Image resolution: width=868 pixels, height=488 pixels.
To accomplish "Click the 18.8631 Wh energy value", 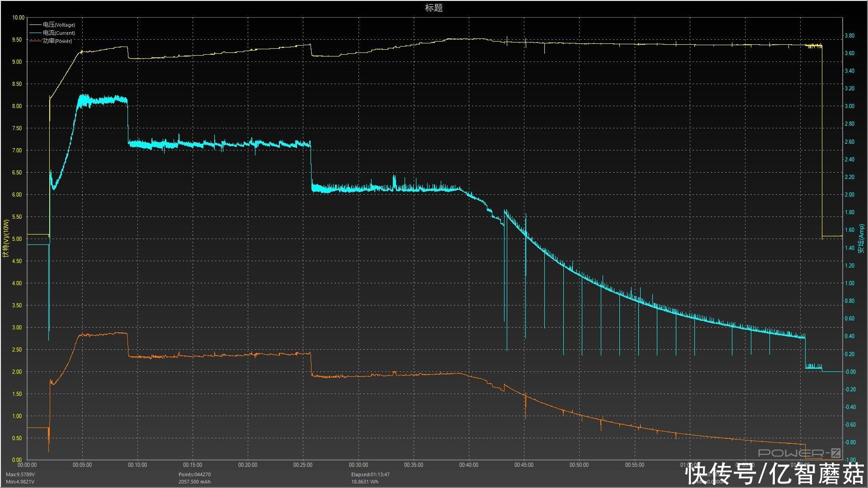I will click(365, 482).
